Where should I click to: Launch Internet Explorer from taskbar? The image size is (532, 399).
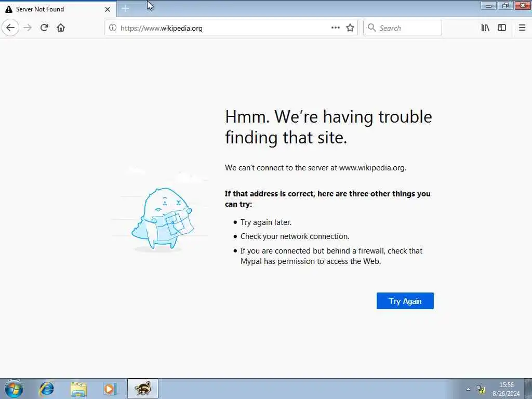point(46,389)
